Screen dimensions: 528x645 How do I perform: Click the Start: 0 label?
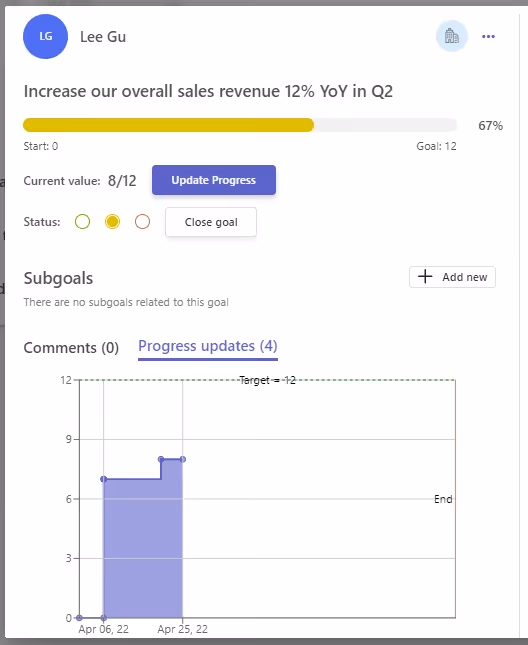coord(41,146)
